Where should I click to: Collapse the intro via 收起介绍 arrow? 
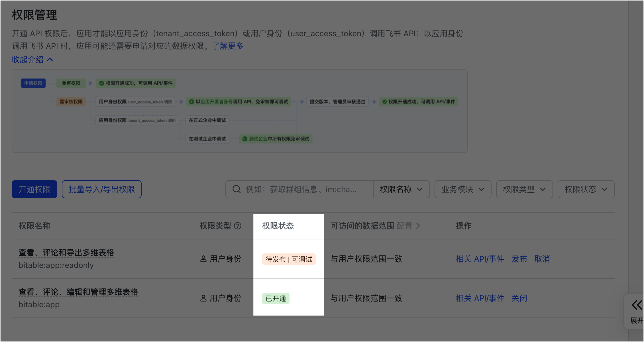click(50, 60)
